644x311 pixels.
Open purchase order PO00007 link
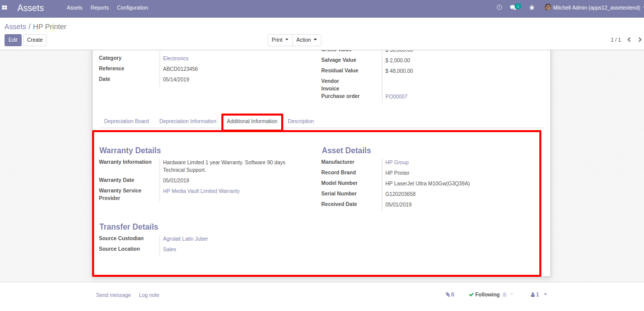[396, 96]
